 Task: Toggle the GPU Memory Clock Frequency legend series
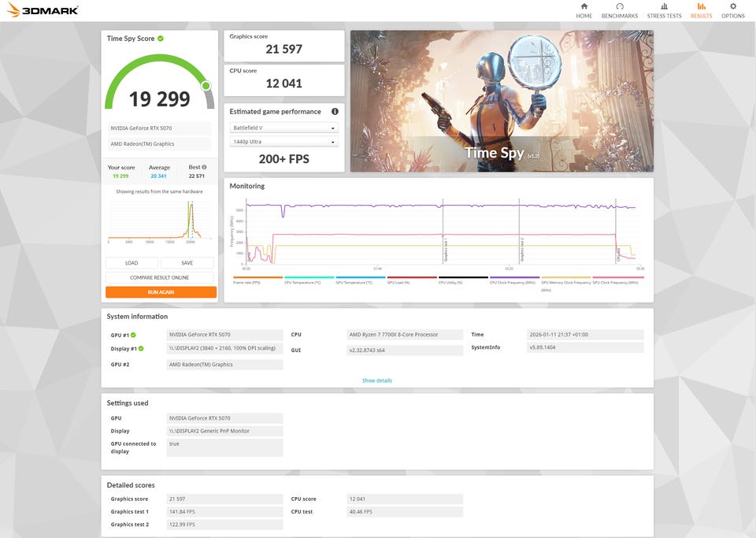[x=566, y=283]
